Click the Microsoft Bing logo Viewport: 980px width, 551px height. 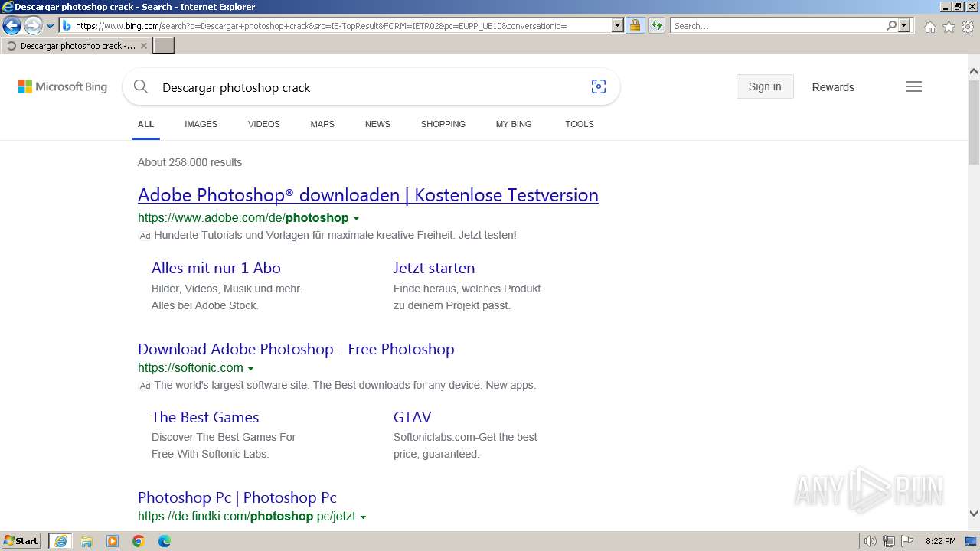click(63, 87)
